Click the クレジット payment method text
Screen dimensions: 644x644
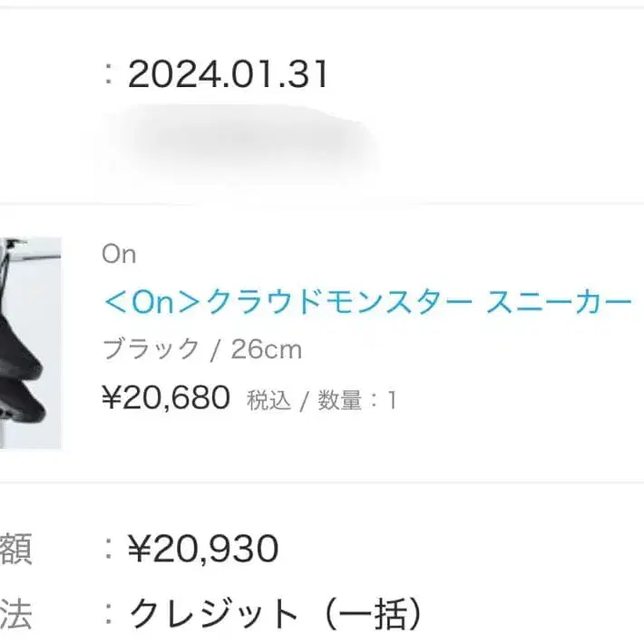pyautogui.click(x=214, y=615)
